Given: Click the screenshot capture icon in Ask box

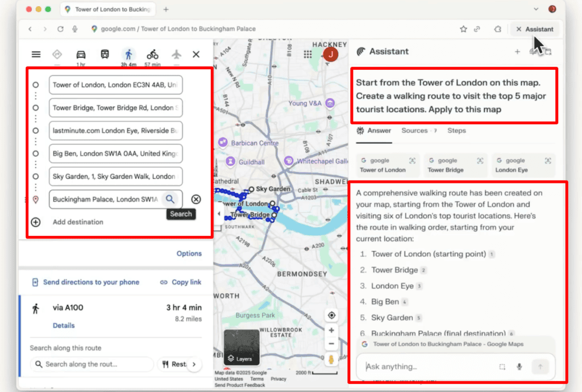Looking at the screenshot, I should pyautogui.click(x=502, y=367).
